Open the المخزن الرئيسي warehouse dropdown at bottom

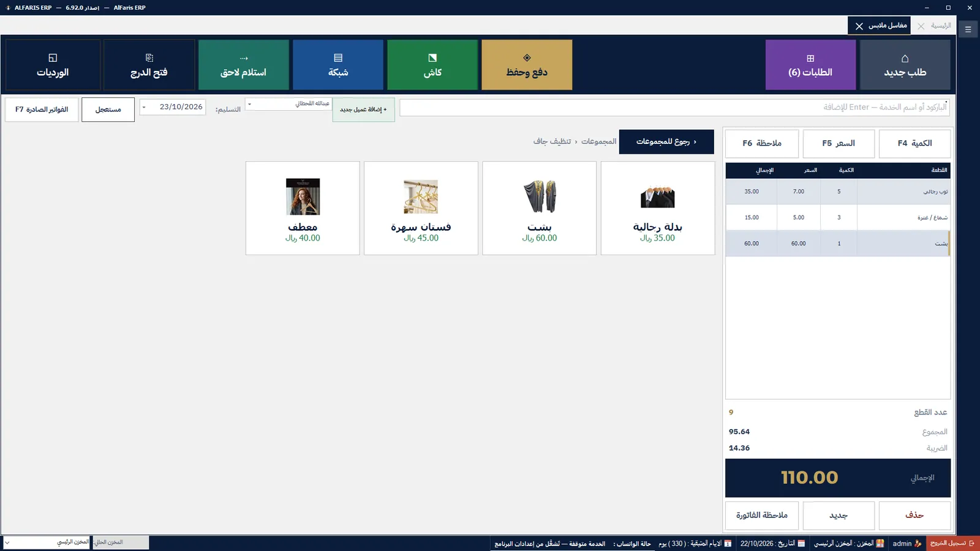(x=47, y=542)
